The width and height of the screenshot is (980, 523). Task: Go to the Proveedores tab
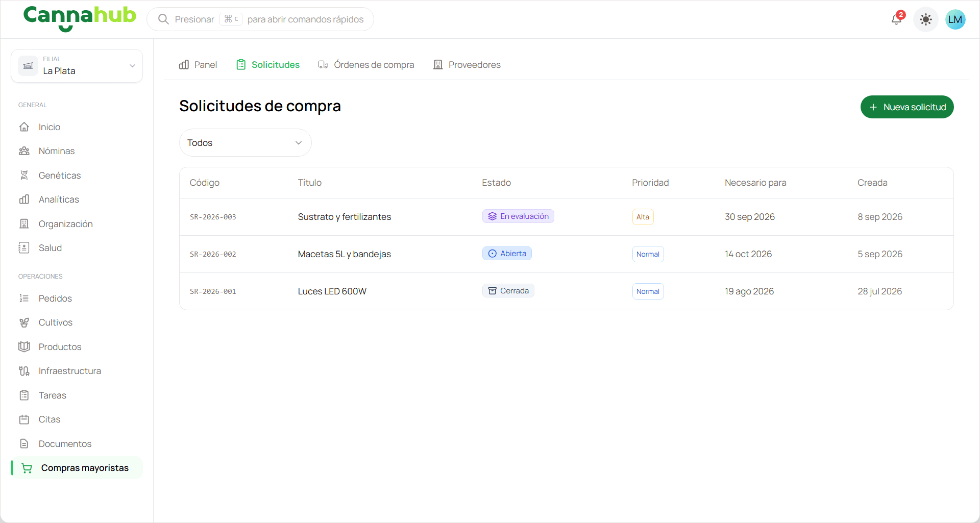(x=467, y=65)
